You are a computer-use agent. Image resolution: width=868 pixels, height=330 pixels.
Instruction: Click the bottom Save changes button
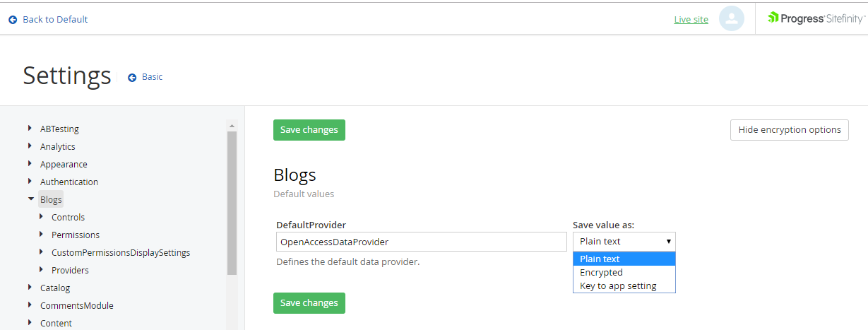309,303
